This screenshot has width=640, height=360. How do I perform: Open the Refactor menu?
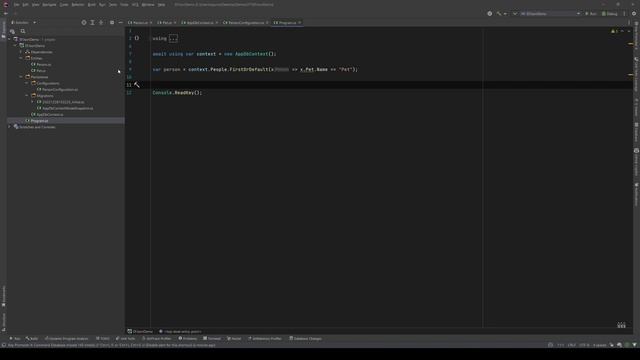click(x=78, y=4)
